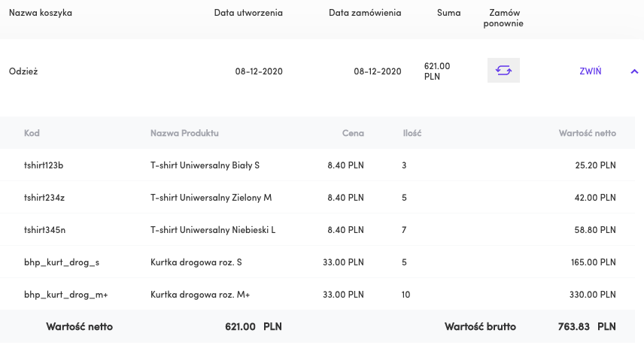Click the Cena column header
This screenshot has width=644, height=345.
click(x=353, y=133)
